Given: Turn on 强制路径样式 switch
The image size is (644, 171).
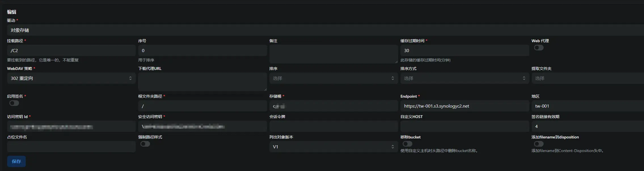Looking at the screenshot, I should [145, 144].
